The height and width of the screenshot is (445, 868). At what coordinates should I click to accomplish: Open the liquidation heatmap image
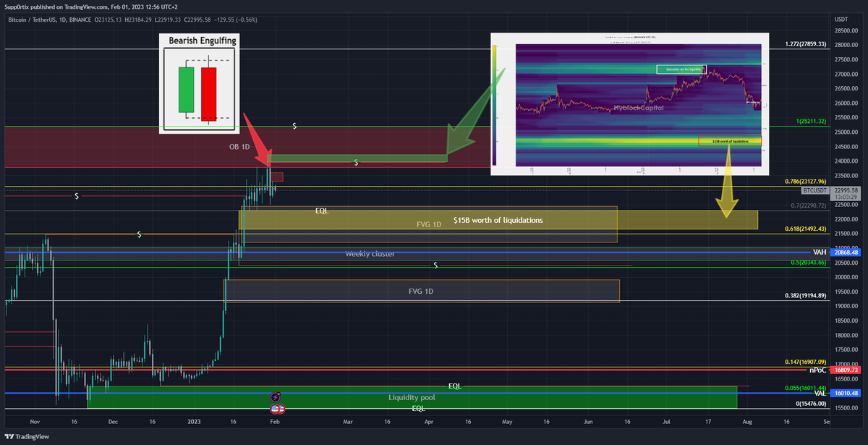pyautogui.click(x=629, y=104)
